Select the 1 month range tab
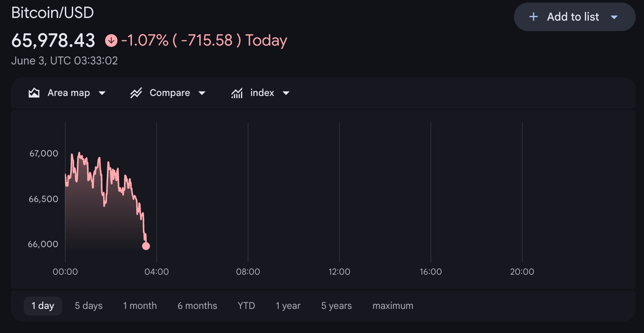644x333 pixels. pos(140,306)
